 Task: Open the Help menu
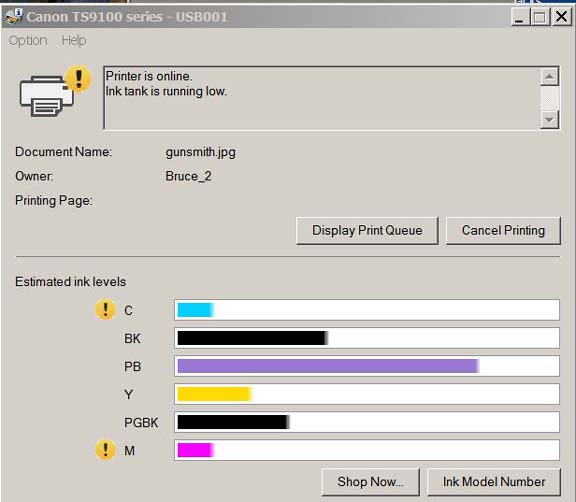click(74, 40)
